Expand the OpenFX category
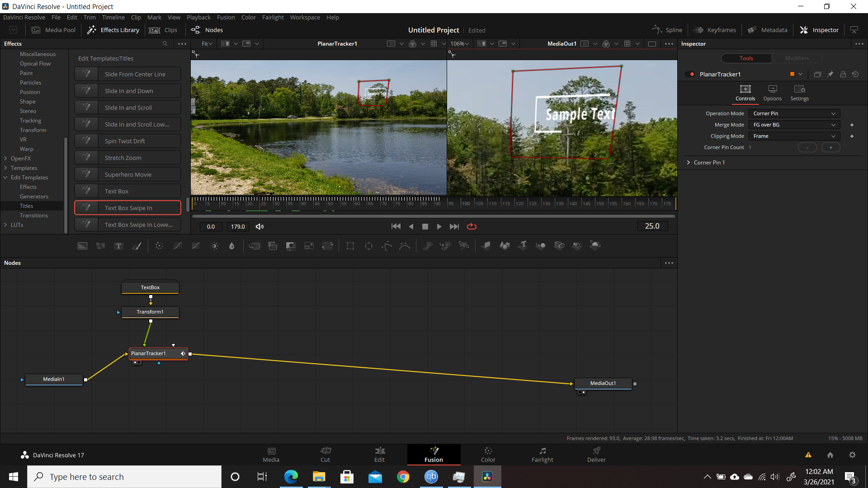Image resolution: width=868 pixels, height=488 pixels. (x=5, y=159)
